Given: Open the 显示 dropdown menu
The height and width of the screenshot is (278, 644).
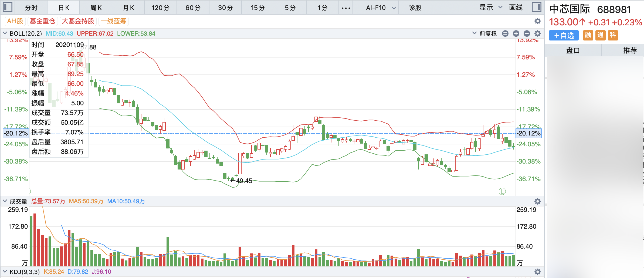Looking at the screenshot, I should pyautogui.click(x=490, y=8).
